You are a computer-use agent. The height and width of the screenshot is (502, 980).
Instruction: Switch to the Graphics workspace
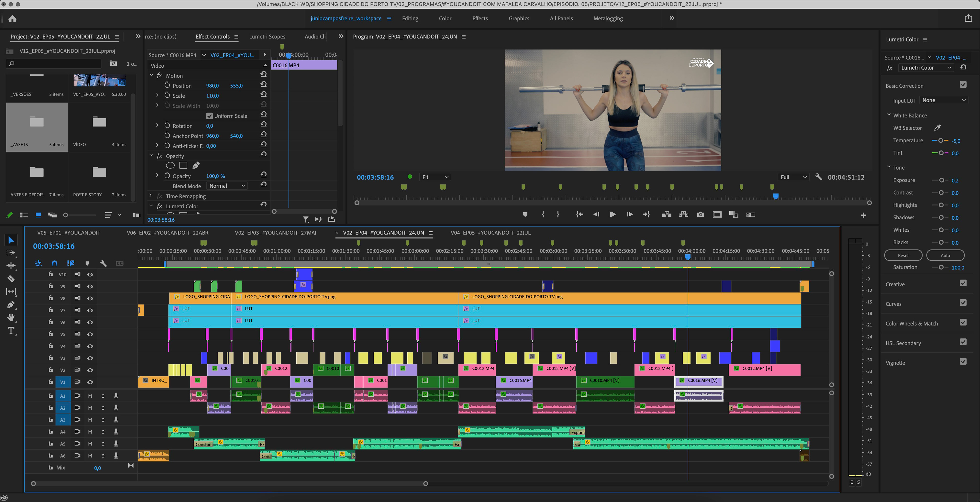pyautogui.click(x=519, y=18)
